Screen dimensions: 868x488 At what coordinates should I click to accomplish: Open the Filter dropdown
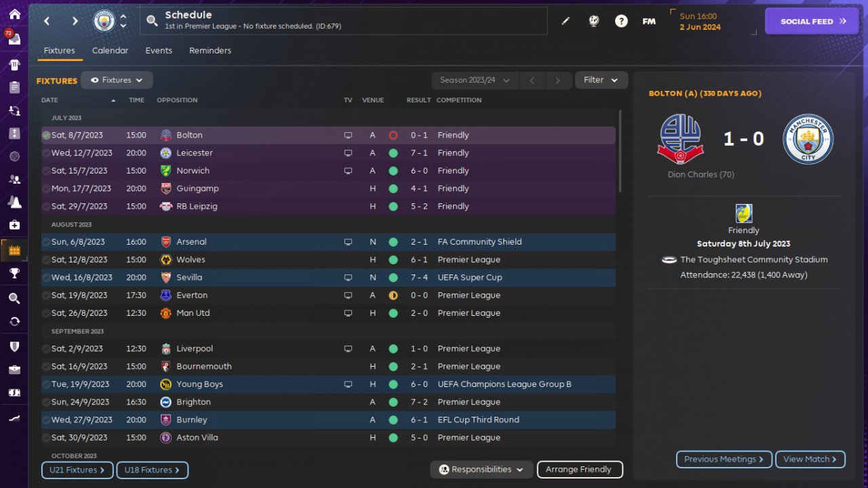tap(601, 80)
